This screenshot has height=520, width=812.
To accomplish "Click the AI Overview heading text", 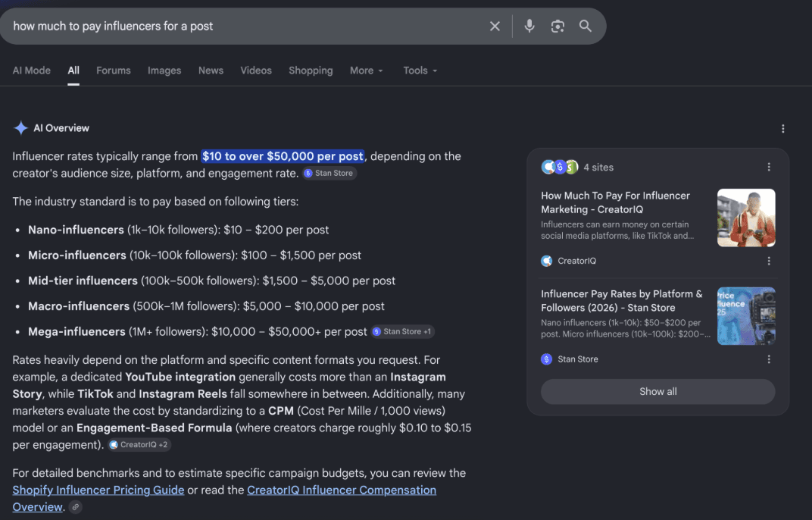I will (x=61, y=128).
